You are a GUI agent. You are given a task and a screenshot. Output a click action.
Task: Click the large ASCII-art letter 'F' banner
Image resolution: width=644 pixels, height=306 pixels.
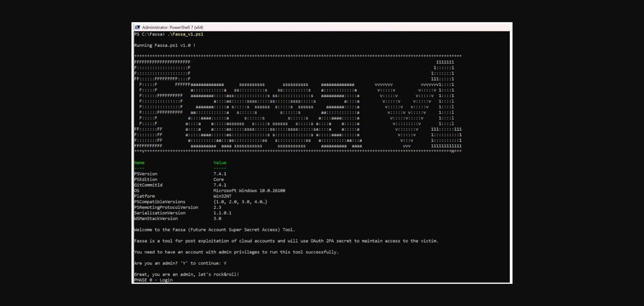click(158, 104)
